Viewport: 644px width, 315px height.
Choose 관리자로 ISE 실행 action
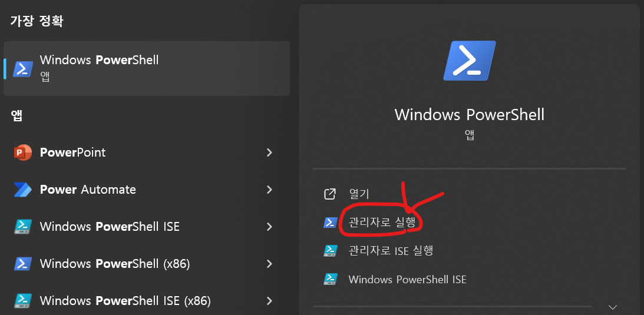tap(391, 251)
